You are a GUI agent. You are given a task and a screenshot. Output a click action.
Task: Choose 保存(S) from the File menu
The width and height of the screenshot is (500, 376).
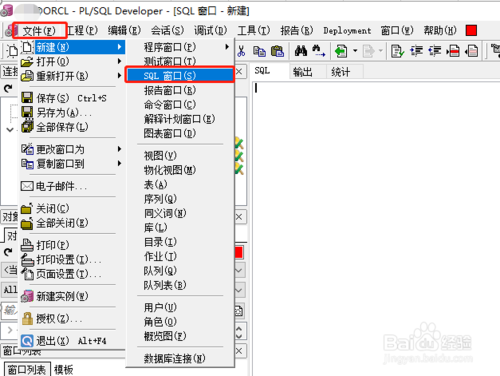coord(73,98)
